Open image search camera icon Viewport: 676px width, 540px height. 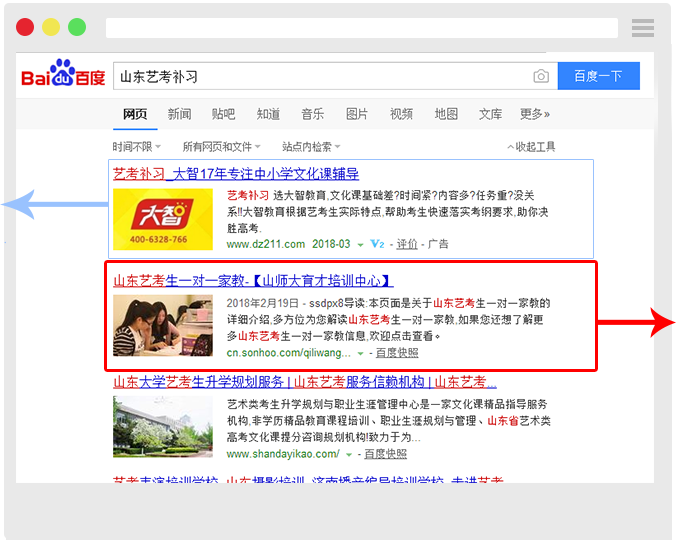[x=541, y=76]
